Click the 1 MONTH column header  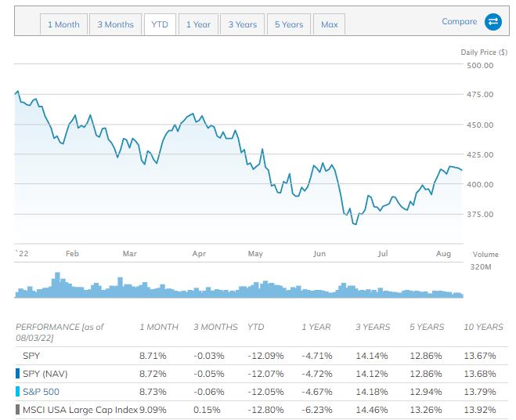pyautogui.click(x=159, y=327)
